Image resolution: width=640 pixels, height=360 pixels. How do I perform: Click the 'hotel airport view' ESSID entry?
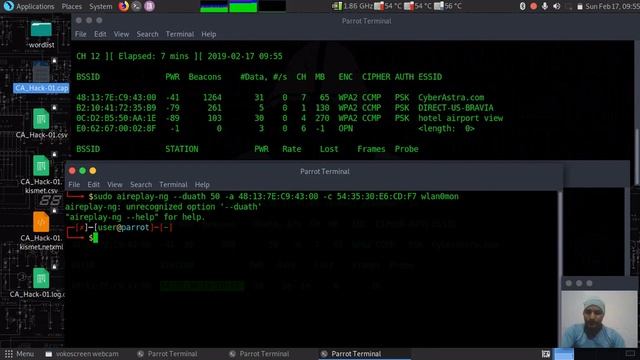[460, 118]
